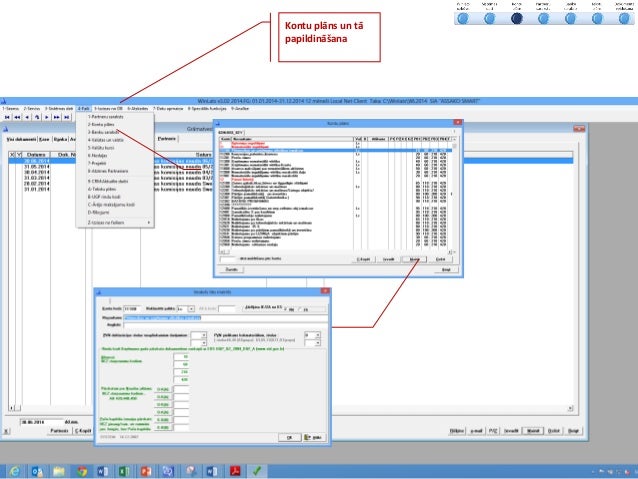Open the upper PVN deklarācijas dropdown
Screen dimensions: 638x479
click(x=203, y=335)
